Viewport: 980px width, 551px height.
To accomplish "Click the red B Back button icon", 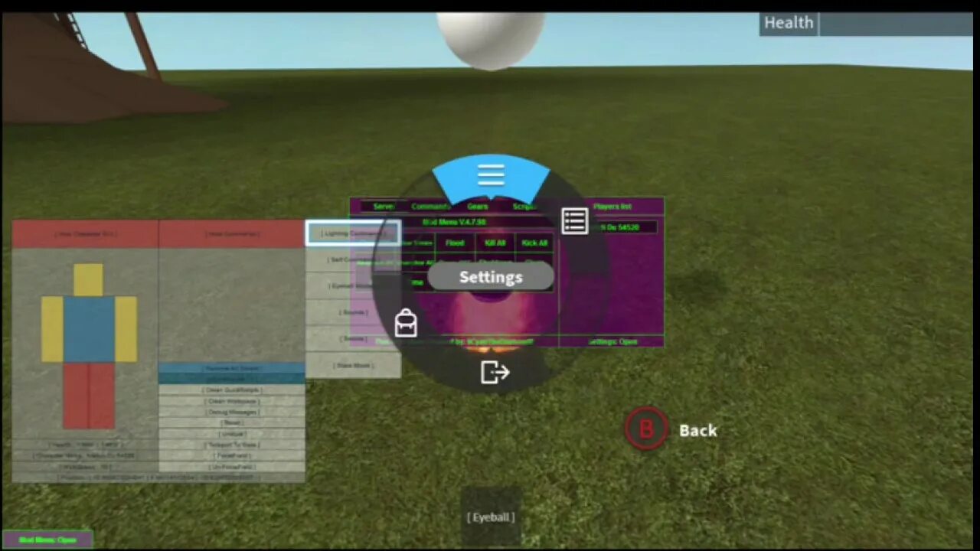I will coord(646,429).
